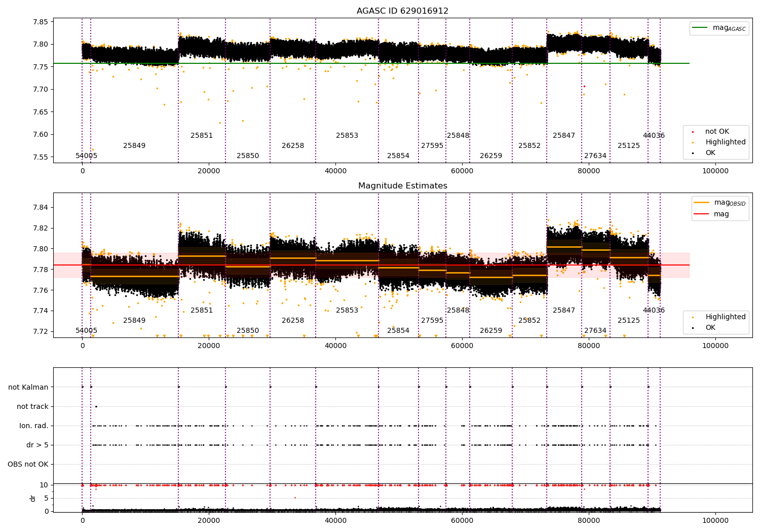Click obsid label 25848 in the Magnitude Estimates panel

tap(458, 311)
